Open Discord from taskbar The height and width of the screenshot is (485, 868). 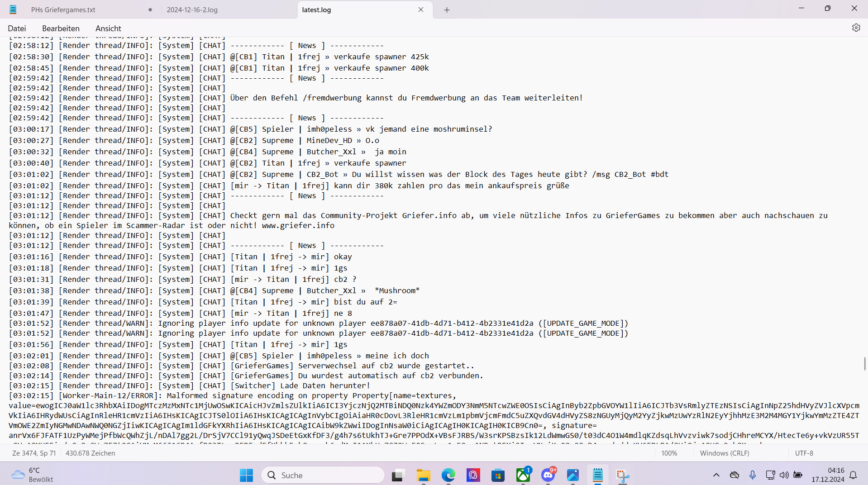(548, 475)
